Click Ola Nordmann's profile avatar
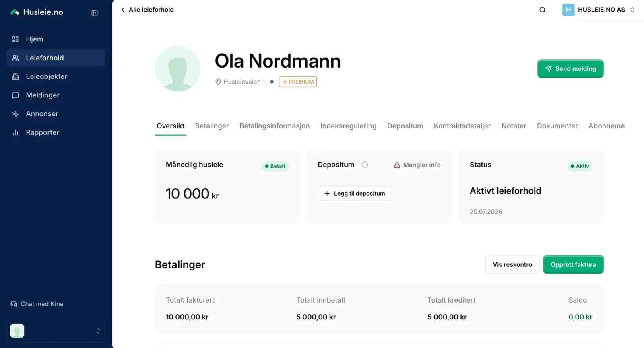 click(178, 68)
